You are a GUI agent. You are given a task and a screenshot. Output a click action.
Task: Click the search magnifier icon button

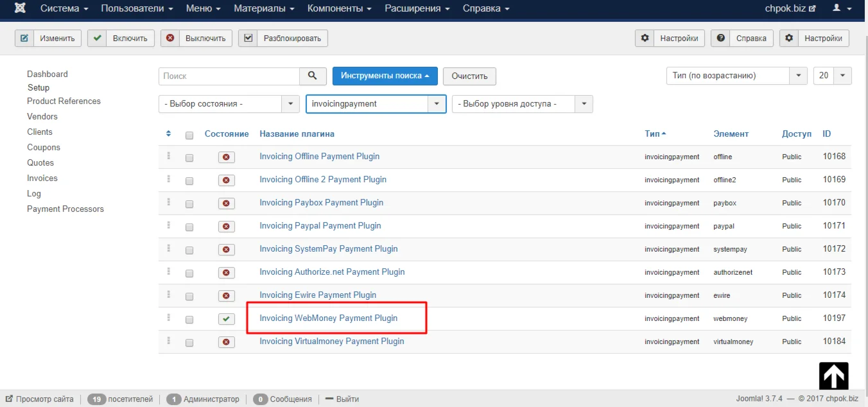coord(313,76)
